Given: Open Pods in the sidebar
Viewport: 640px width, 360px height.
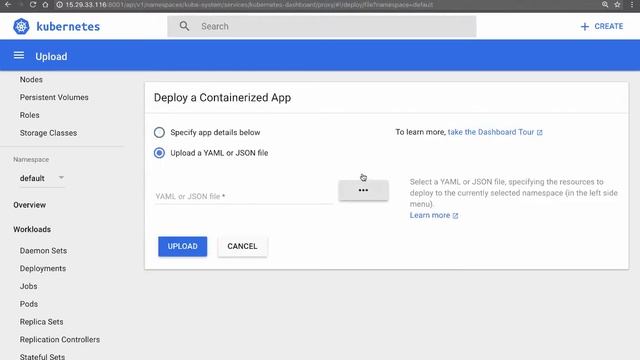Looking at the screenshot, I should (29, 304).
